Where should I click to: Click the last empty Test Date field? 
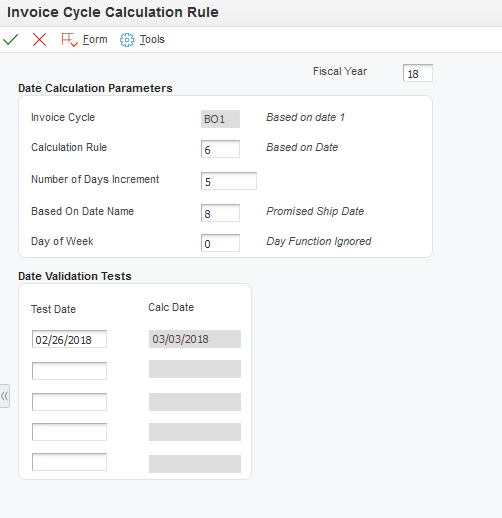(69, 462)
